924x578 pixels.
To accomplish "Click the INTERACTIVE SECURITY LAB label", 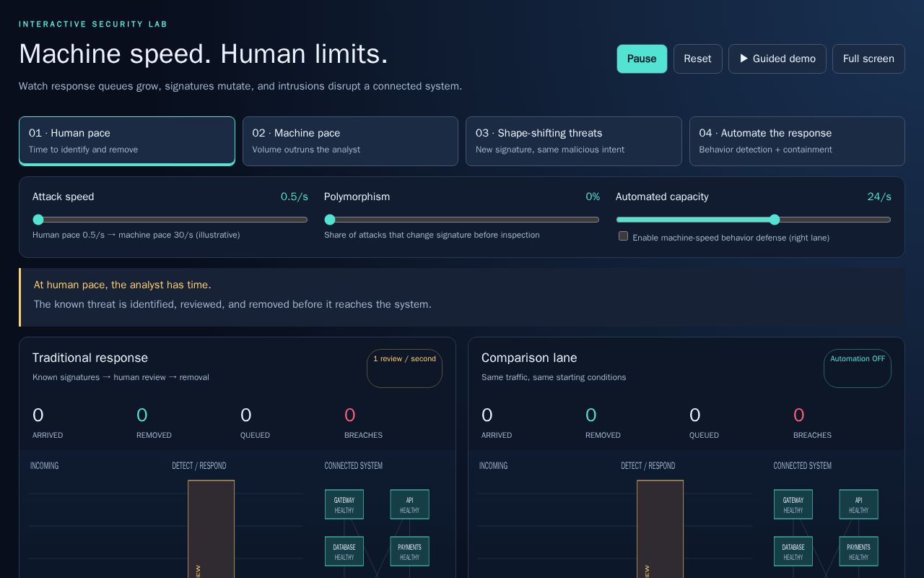I will click(x=93, y=24).
